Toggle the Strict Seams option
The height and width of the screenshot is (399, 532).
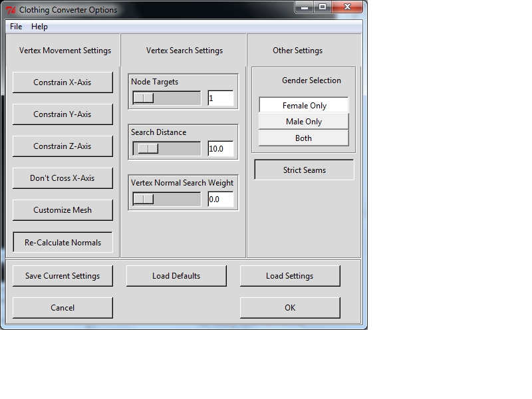pyautogui.click(x=305, y=170)
